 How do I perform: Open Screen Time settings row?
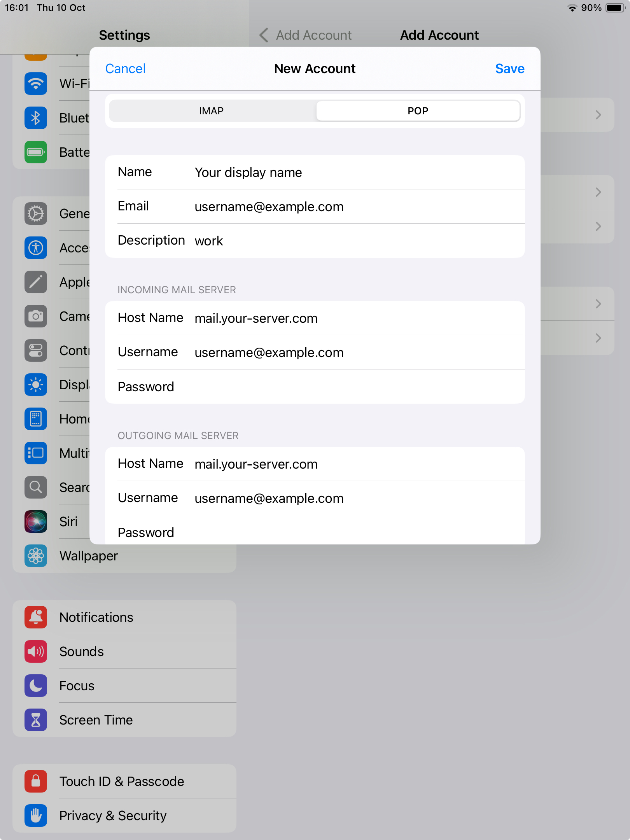click(x=124, y=720)
